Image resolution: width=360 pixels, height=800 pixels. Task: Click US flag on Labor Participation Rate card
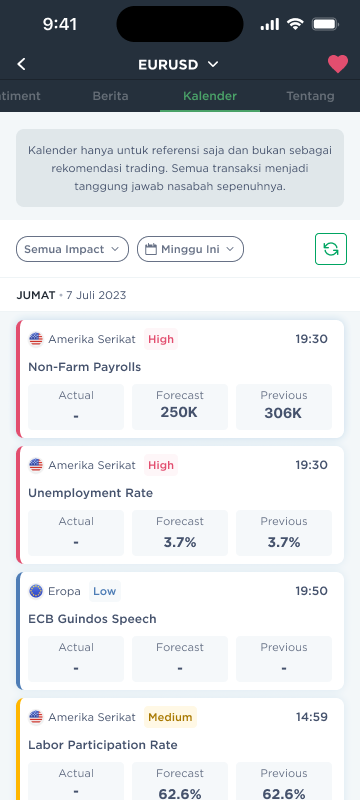[x=36, y=717]
